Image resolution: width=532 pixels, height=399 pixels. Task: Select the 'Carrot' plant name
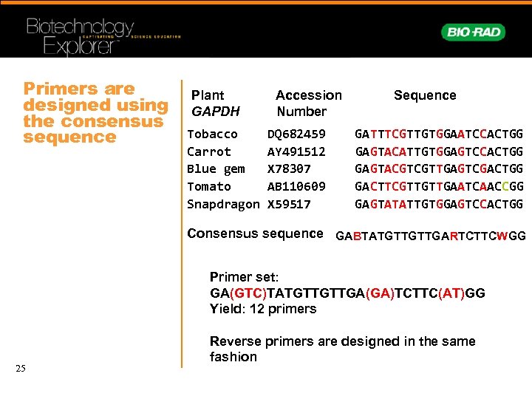tap(208, 151)
